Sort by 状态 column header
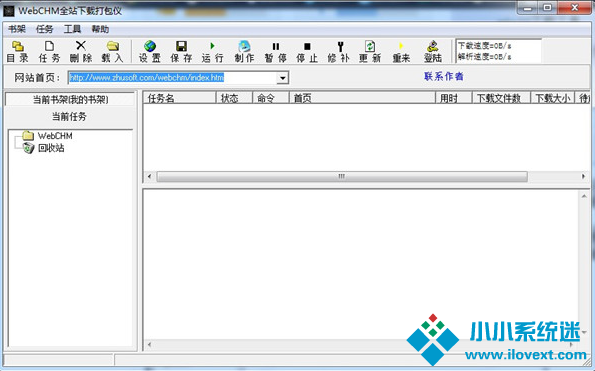595x371 pixels. (235, 98)
